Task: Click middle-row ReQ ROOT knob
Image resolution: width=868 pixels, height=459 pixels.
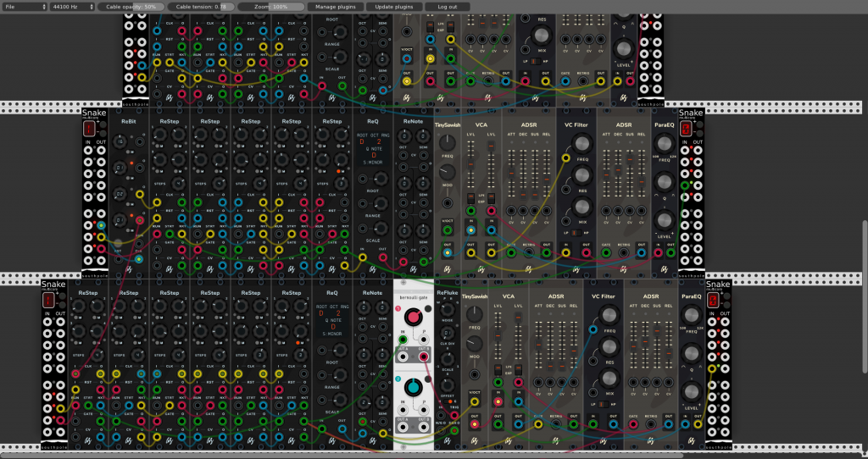Action: [380, 179]
